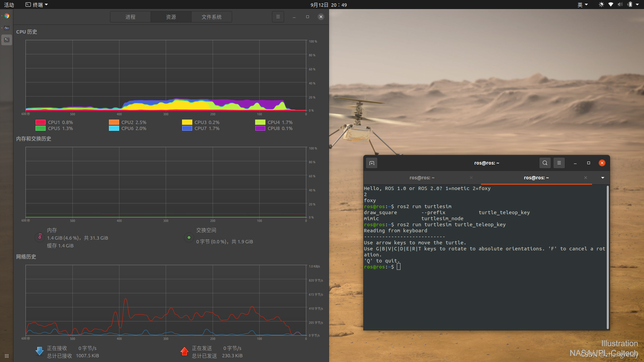Expand the system status menu arrow

click(637, 5)
